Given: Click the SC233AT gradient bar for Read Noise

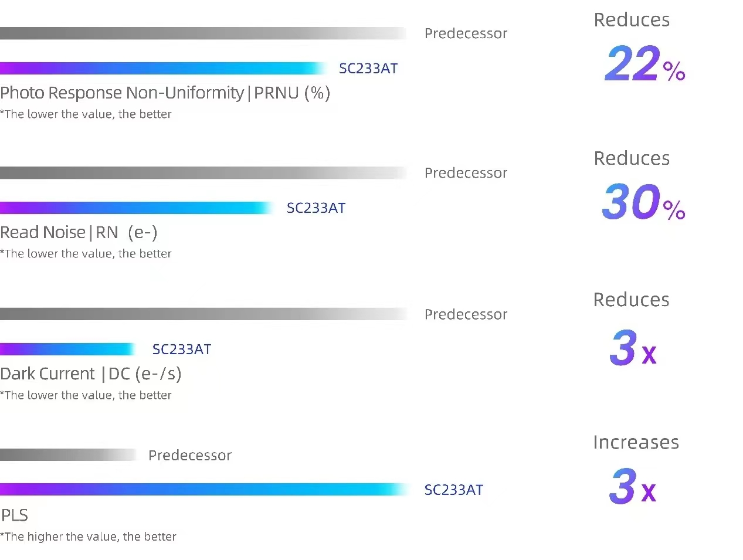Looking at the screenshot, I should point(137,208).
